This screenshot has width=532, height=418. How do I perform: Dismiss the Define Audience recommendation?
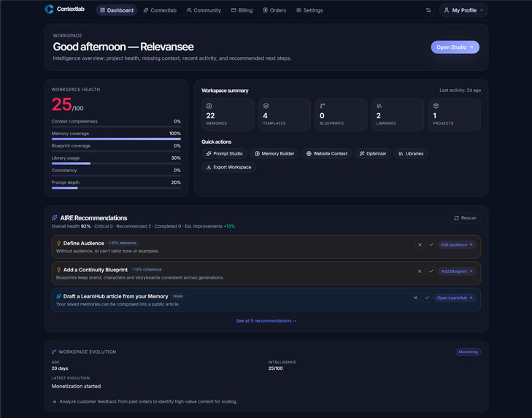click(x=420, y=244)
